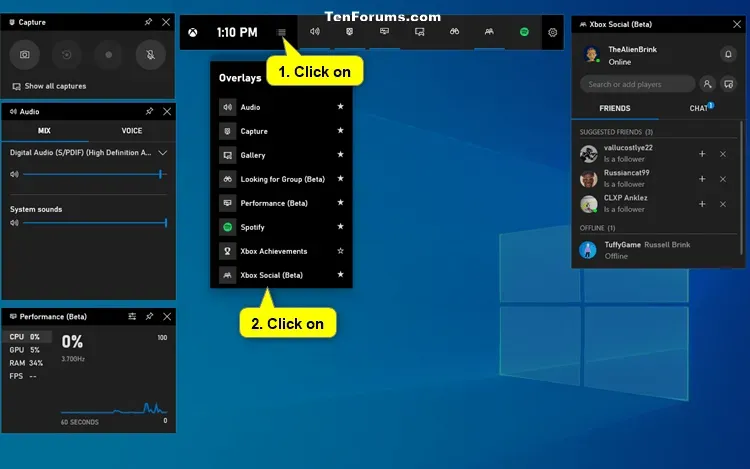Add vallucostlye22 as a friend
The image size is (750, 469).
pos(702,153)
